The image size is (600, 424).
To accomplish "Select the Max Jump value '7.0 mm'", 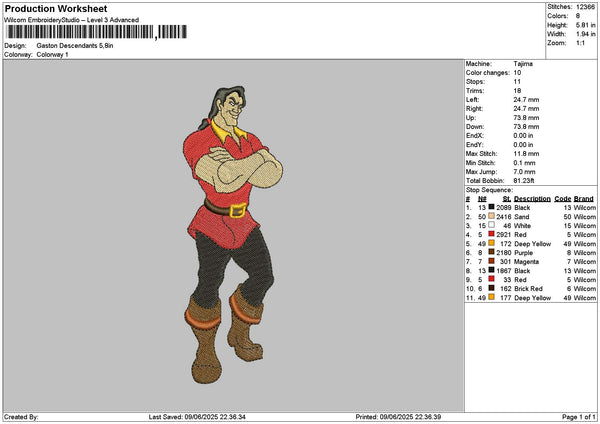I will click(525, 172).
